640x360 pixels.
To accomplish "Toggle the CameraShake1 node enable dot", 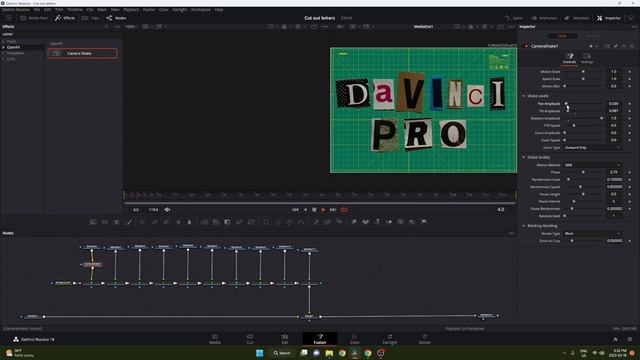I will [x=526, y=46].
